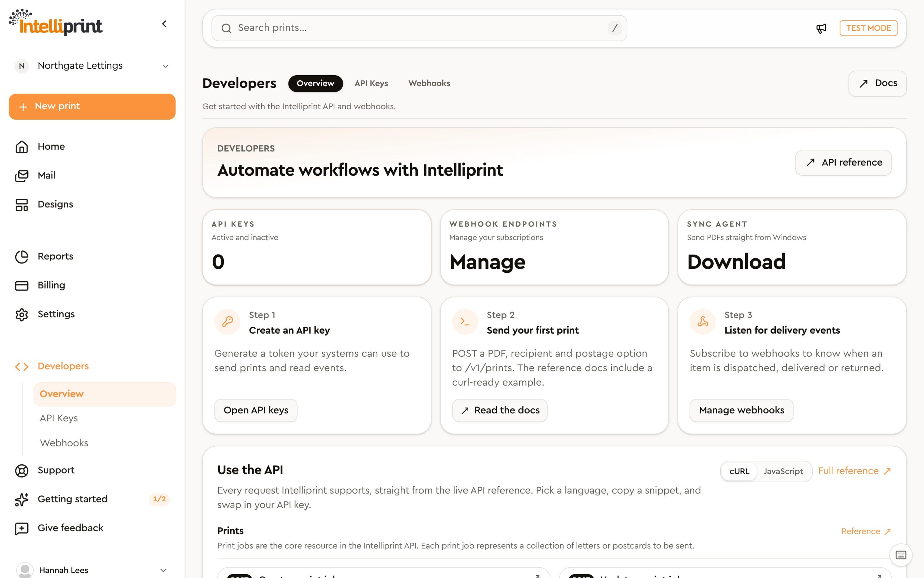Click Open API keys button
The image size is (924, 578).
pos(256,411)
